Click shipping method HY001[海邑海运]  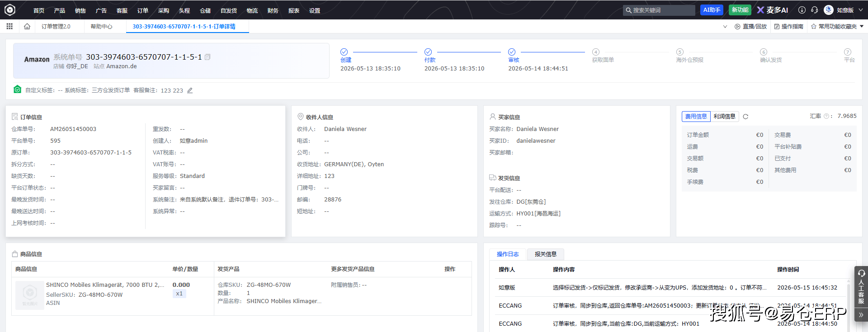coord(538,214)
